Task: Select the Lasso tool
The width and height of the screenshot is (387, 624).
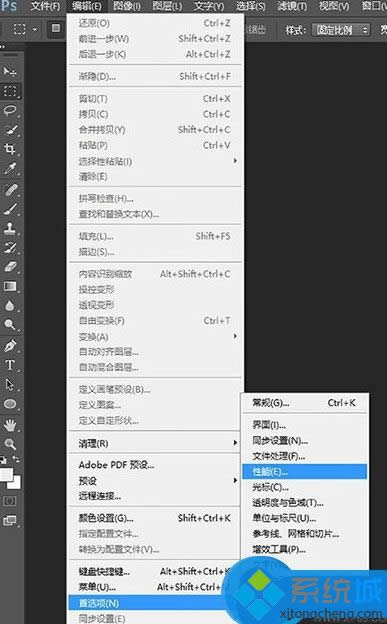Action: pyautogui.click(x=10, y=111)
